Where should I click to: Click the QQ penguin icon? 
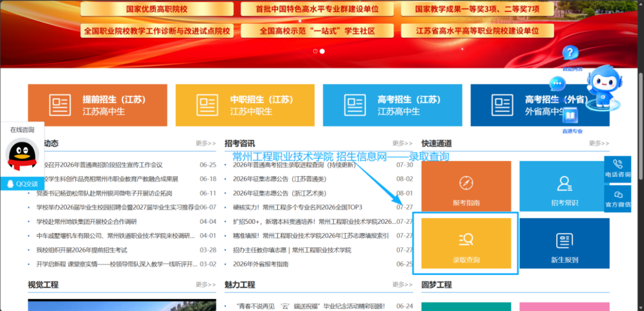tap(22, 154)
